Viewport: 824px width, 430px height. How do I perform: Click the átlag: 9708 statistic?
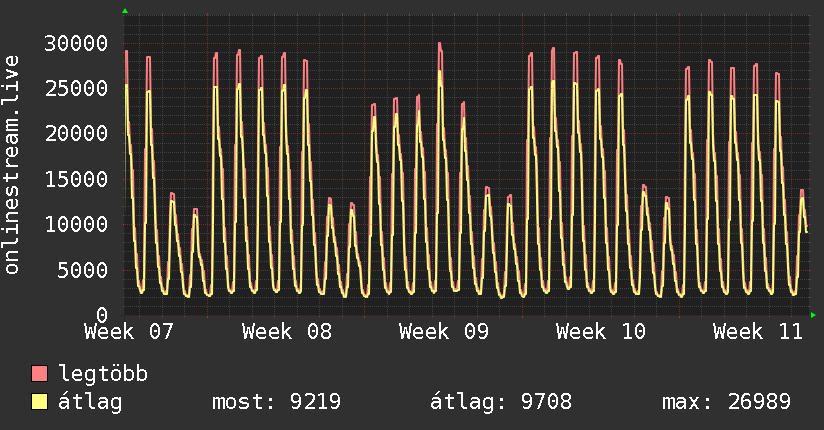pyautogui.click(x=501, y=402)
